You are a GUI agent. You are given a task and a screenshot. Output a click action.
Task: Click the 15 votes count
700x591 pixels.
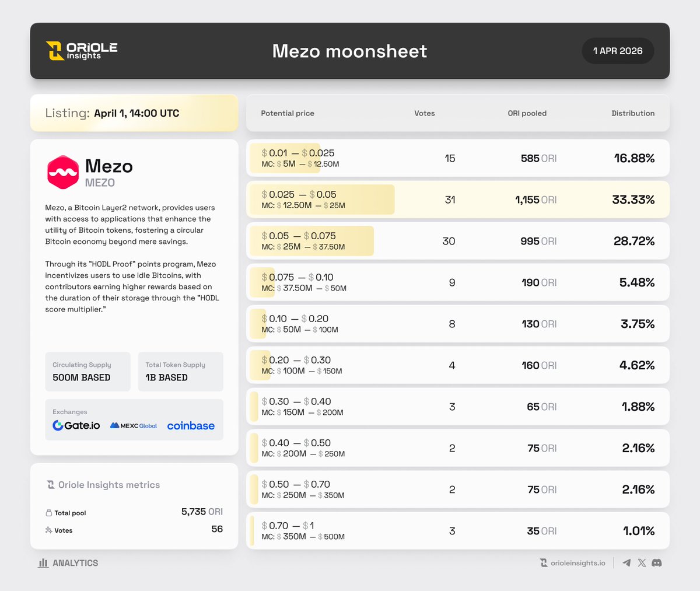(x=450, y=158)
